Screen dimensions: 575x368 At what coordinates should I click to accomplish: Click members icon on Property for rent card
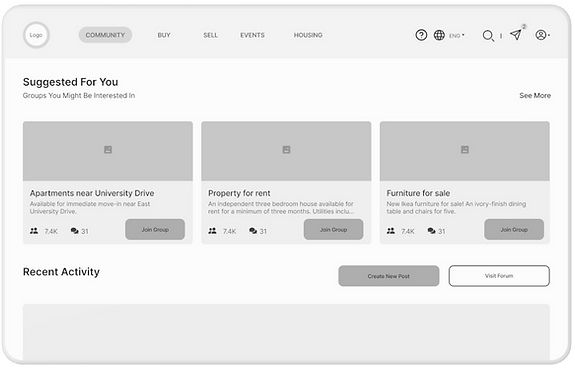[x=212, y=231]
